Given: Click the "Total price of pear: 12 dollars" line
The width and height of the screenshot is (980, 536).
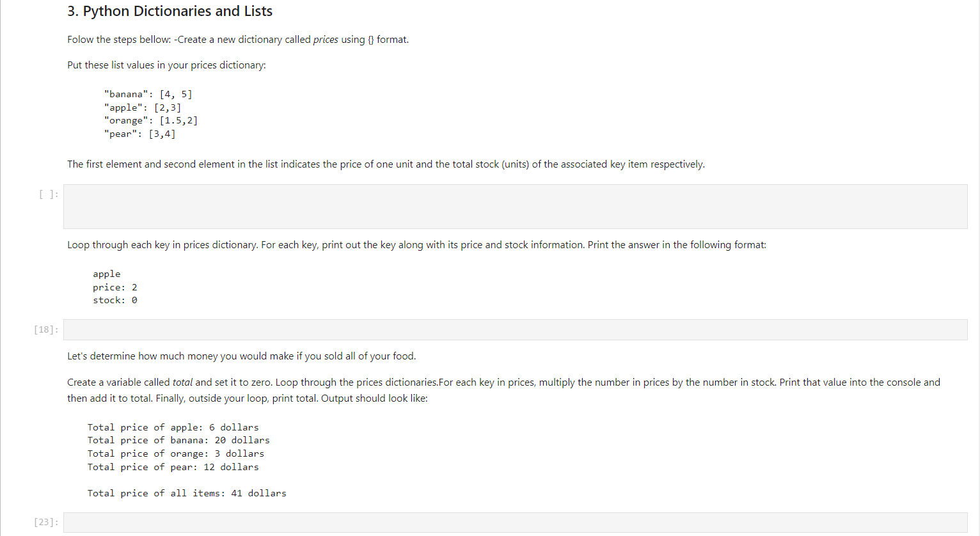Looking at the screenshot, I should [x=173, y=467].
